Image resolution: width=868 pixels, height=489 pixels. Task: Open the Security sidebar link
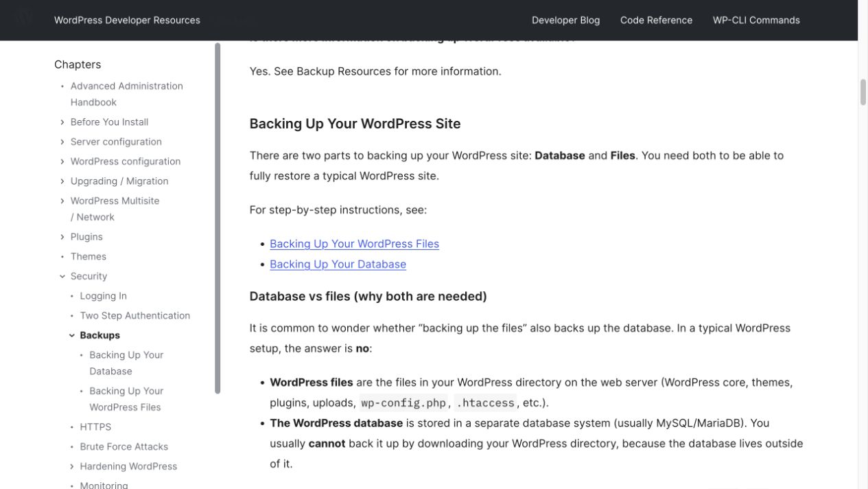89,276
